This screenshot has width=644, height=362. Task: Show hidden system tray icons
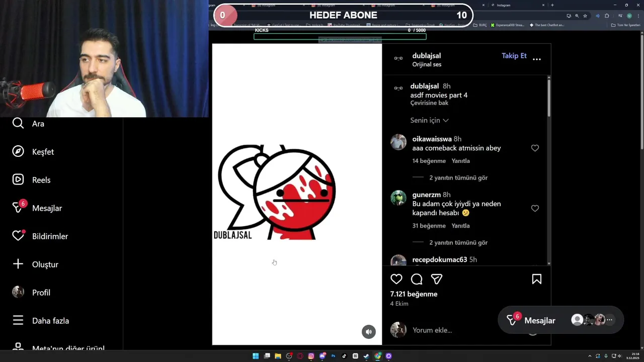point(591,356)
